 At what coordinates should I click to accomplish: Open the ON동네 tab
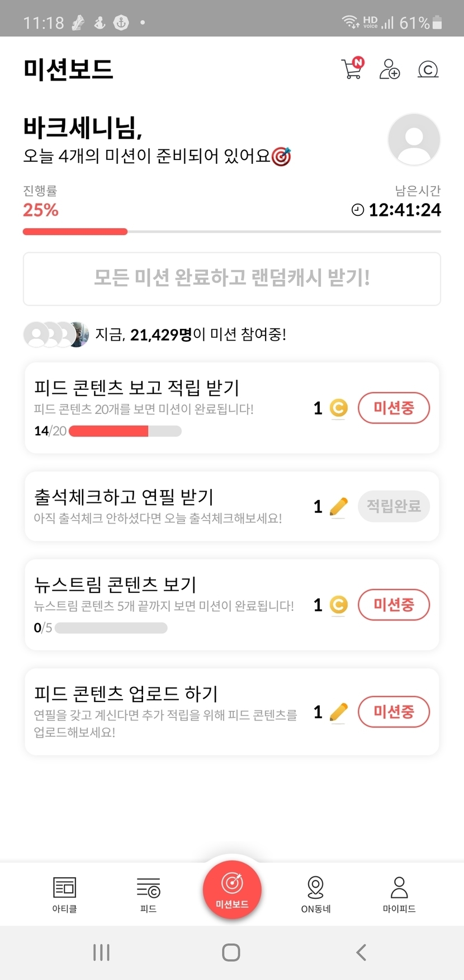pos(316,894)
